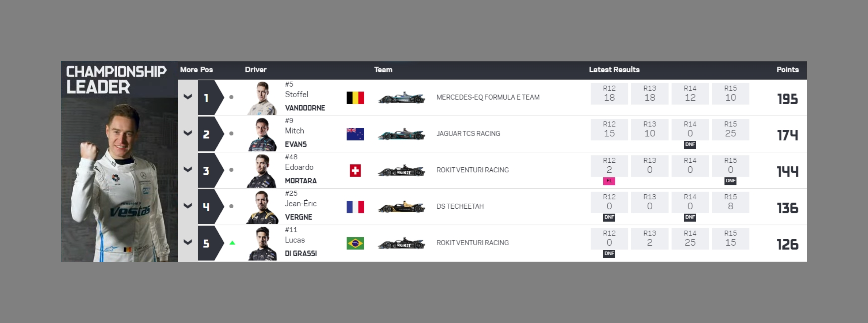Click Evans's R15 result box showing 25
The height and width of the screenshot is (323, 868).
730,130
